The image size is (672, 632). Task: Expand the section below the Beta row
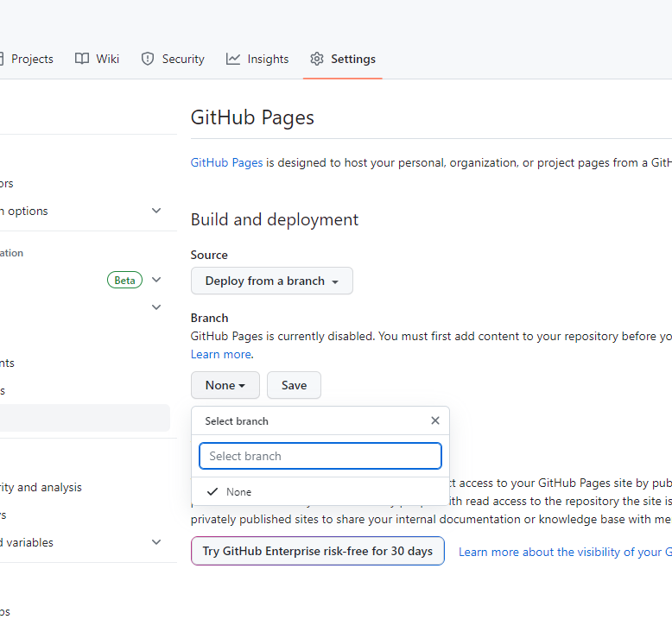pos(156,307)
